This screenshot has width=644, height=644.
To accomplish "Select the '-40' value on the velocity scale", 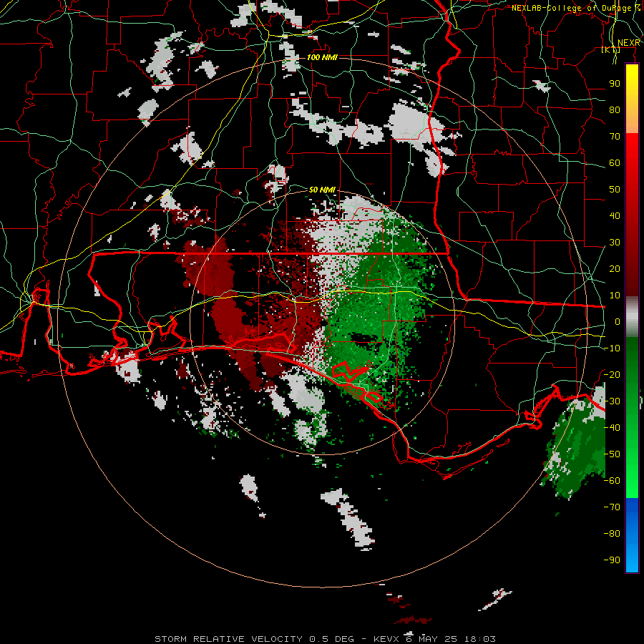I will 612,428.
